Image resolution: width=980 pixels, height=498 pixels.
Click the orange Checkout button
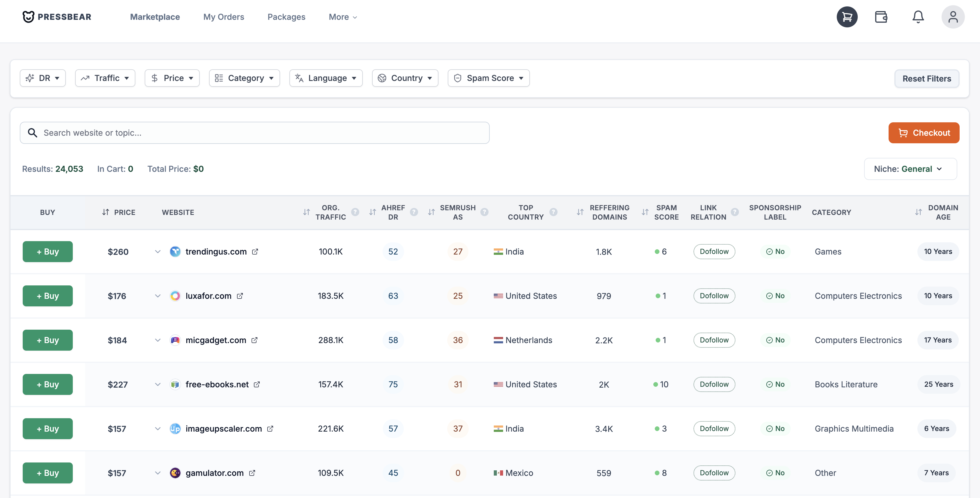click(x=924, y=133)
